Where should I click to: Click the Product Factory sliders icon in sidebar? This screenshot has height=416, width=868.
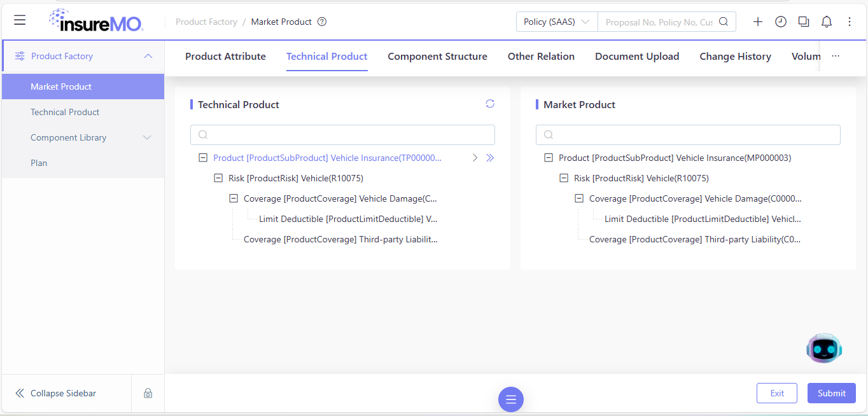20,56
